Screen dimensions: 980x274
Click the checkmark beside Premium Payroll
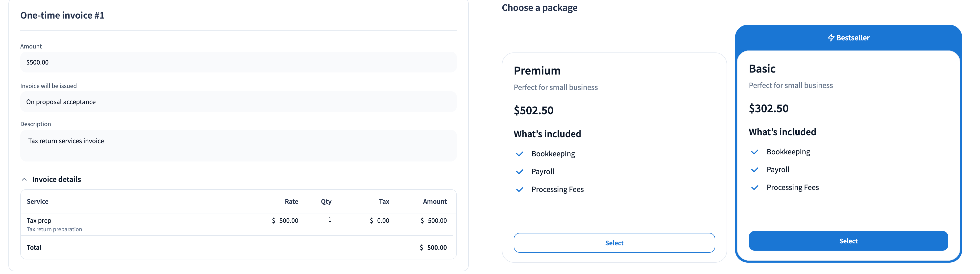pos(520,172)
